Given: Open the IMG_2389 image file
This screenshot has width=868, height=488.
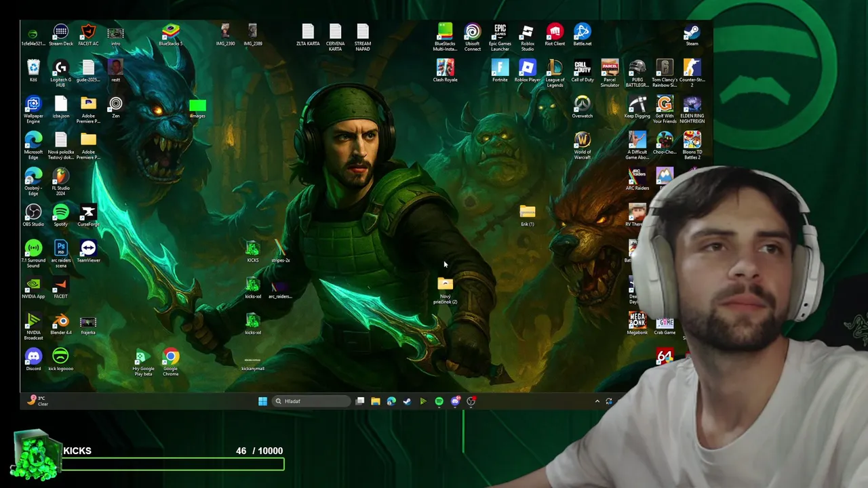Looking at the screenshot, I should click(253, 35).
